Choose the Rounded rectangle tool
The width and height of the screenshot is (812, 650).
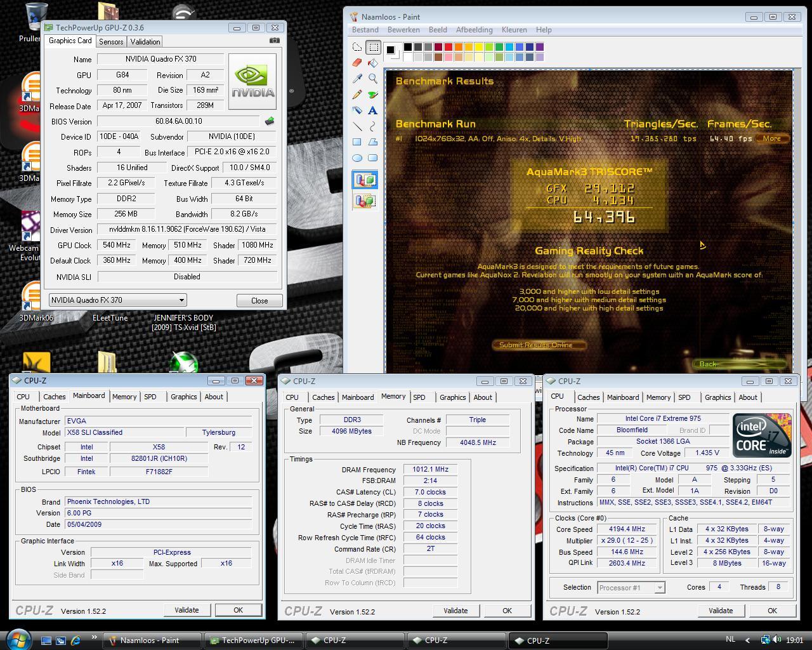[x=373, y=158]
